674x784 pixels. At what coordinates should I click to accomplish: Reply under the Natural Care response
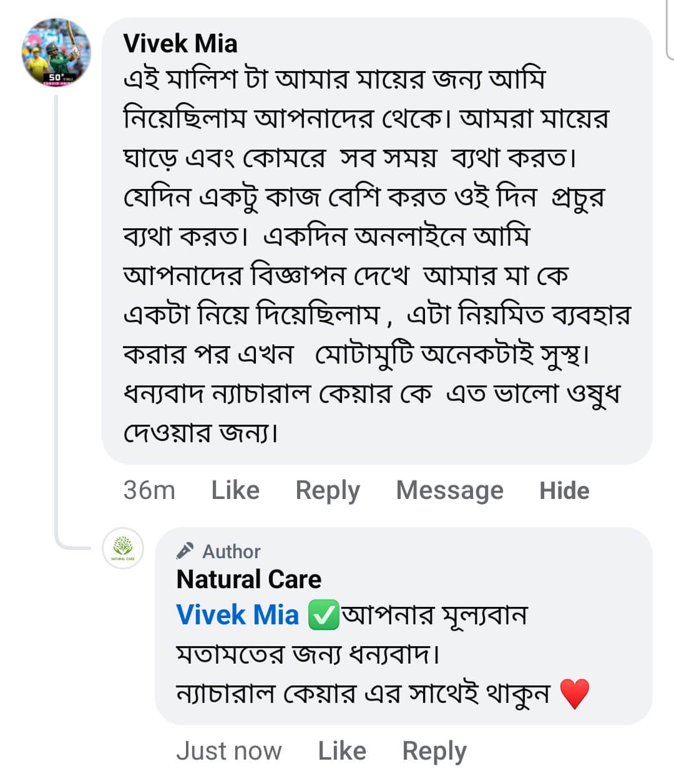click(434, 751)
